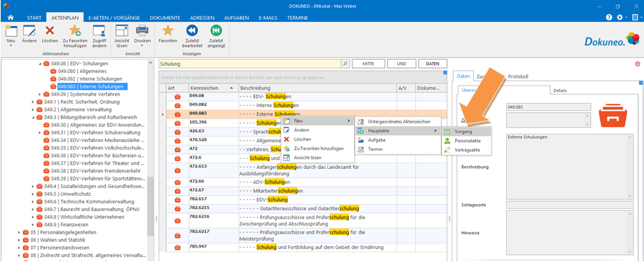Click the MITTE filter button
The image size is (644, 264).
[x=368, y=64]
